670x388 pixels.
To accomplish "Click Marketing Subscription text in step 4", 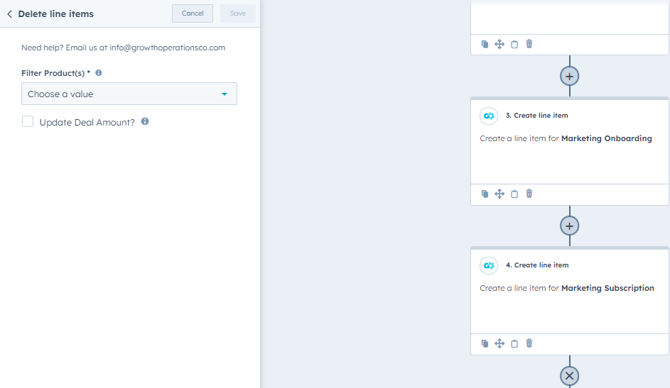I will click(608, 288).
